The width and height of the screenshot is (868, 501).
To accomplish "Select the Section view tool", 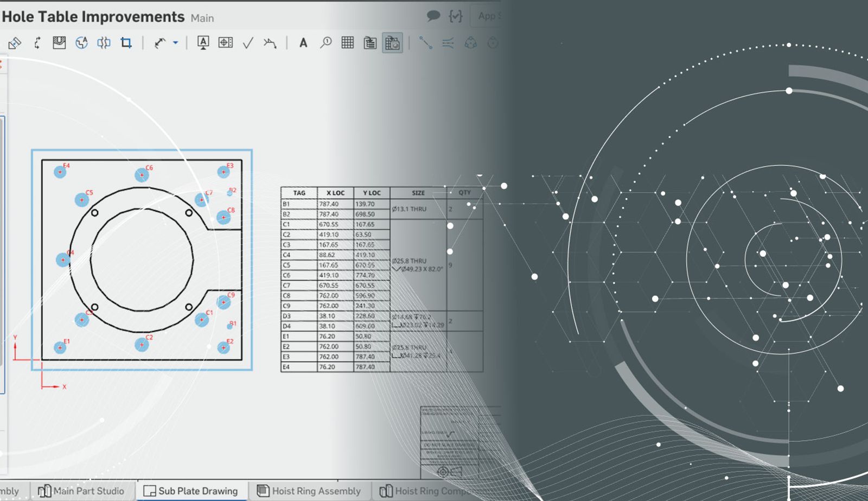I will pos(59,43).
